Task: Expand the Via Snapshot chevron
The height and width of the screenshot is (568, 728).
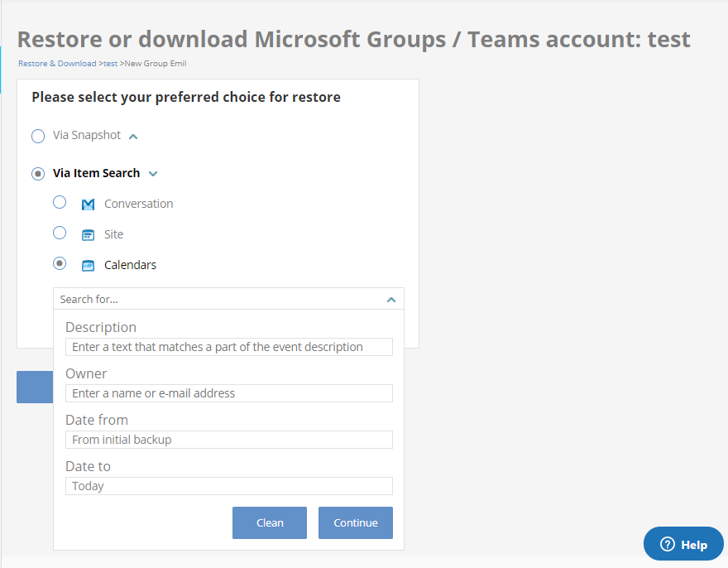Action: 133,137
